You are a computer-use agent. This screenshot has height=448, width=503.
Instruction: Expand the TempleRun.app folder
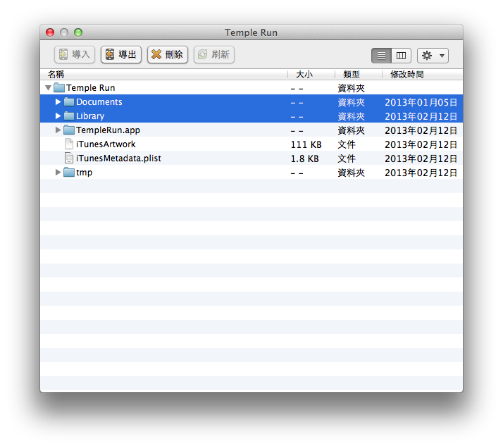click(x=58, y=130)
